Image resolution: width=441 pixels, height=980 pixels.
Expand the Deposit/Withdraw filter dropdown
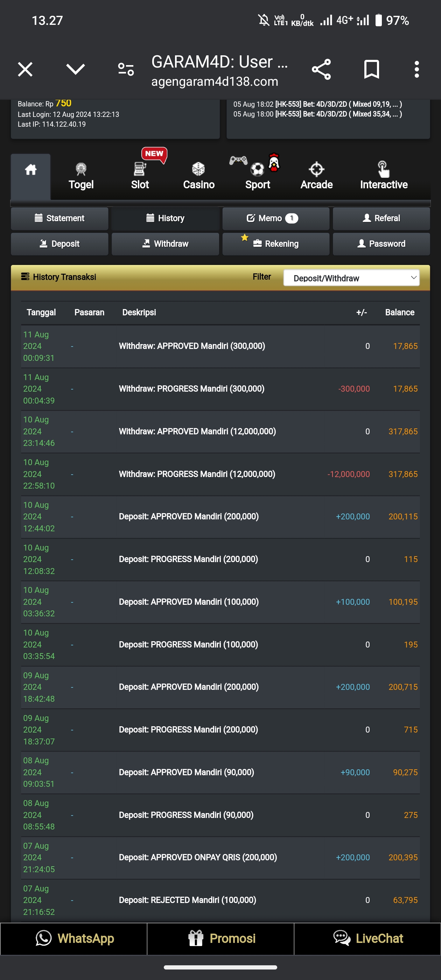(351, 278)
